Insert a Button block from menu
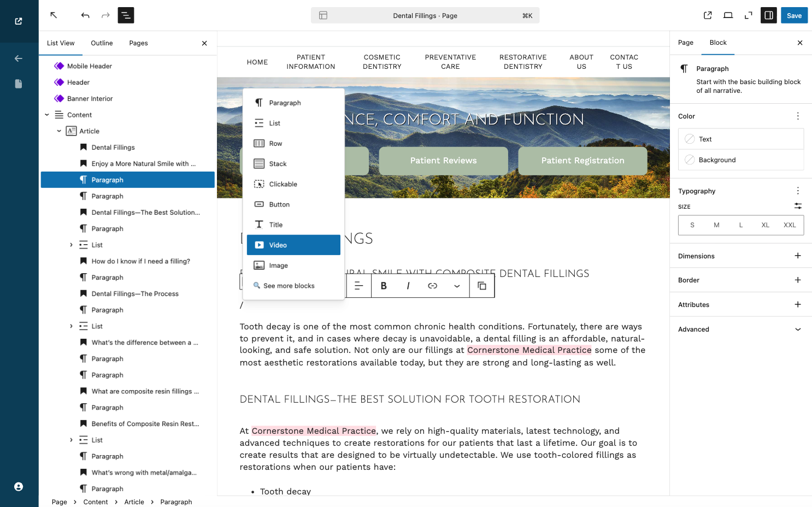Viewport: 812px width, 507px height. click(x=293, y=204)
